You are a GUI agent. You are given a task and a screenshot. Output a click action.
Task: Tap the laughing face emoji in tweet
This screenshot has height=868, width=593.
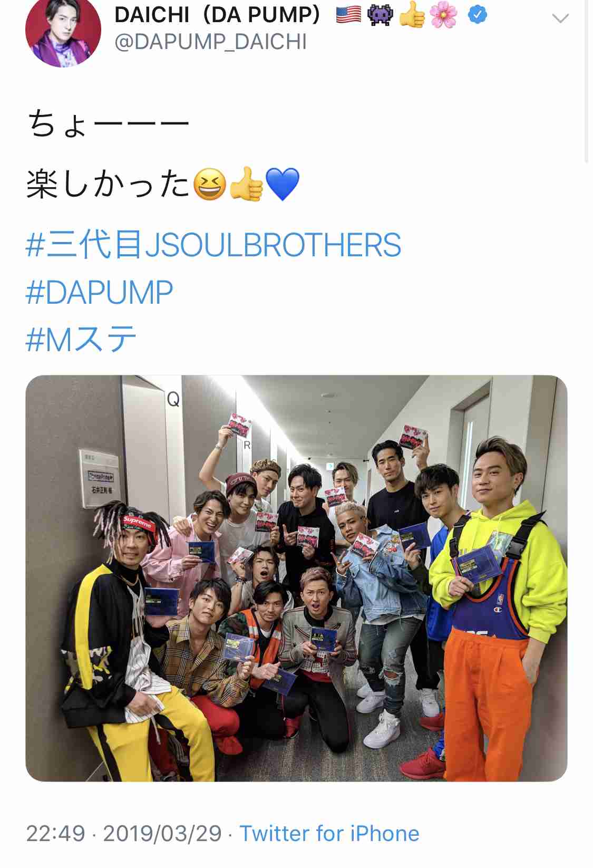[x=210, y=185]
